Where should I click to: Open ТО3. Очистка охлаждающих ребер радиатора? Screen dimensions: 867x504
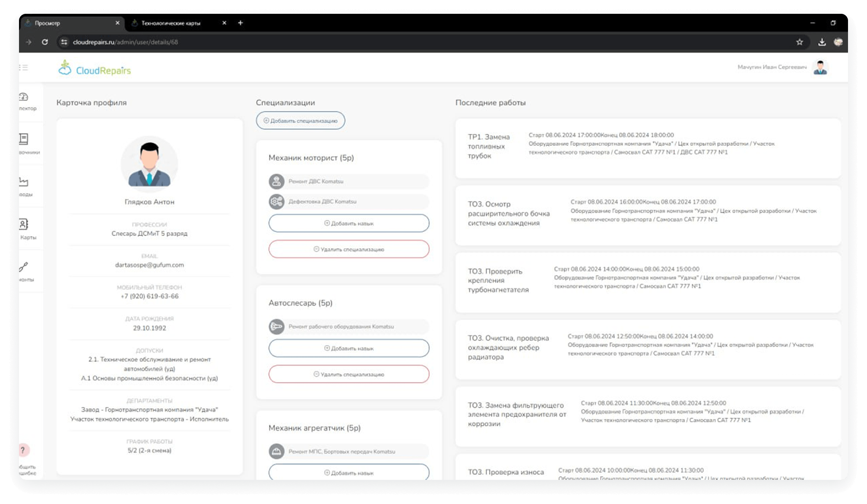tap(648, 350)
